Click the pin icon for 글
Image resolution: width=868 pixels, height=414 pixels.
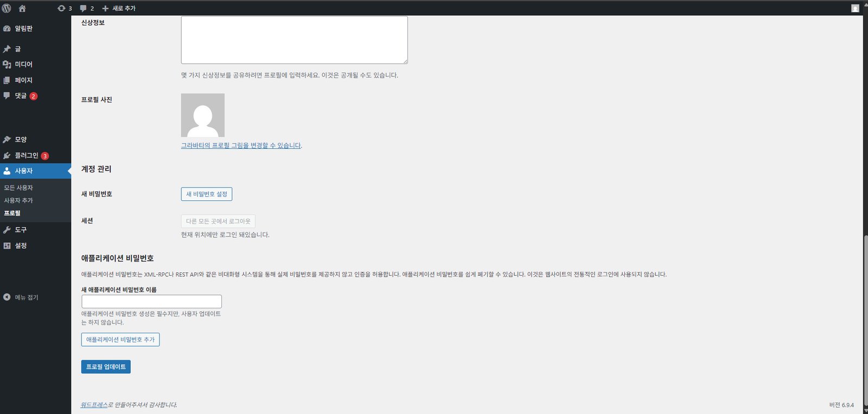[x=7, y=49]
